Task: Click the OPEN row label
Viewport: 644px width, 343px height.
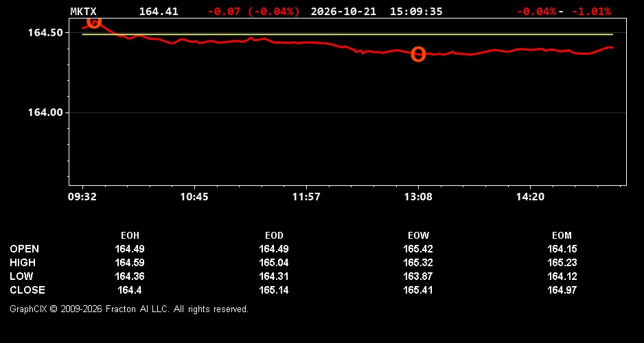Action: point(25,249)
